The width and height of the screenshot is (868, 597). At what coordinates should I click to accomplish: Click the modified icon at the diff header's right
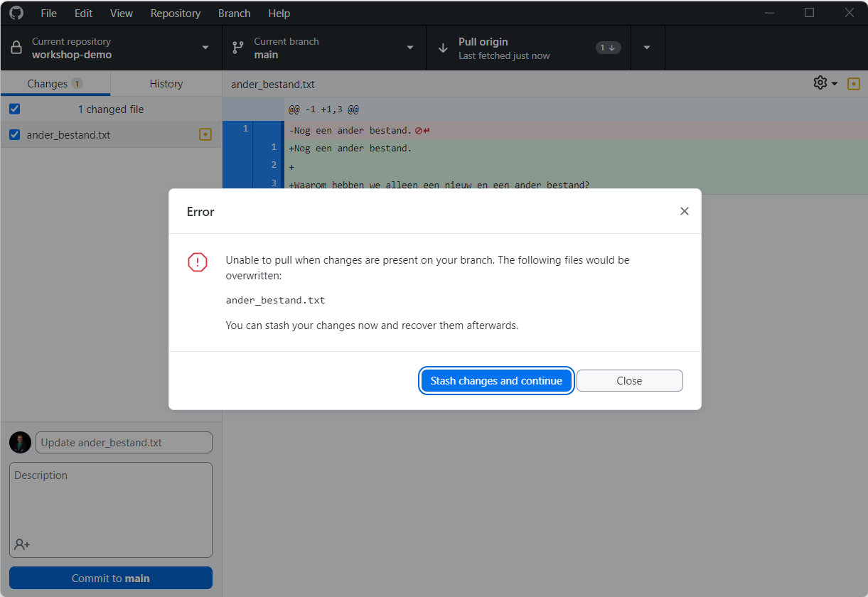(853, 83)
